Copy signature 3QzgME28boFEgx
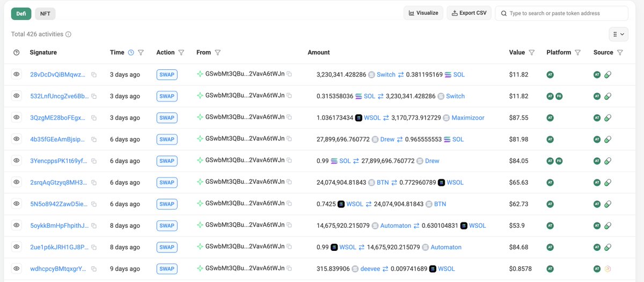Viewport: 644px width, 282px height. (94, 118)
